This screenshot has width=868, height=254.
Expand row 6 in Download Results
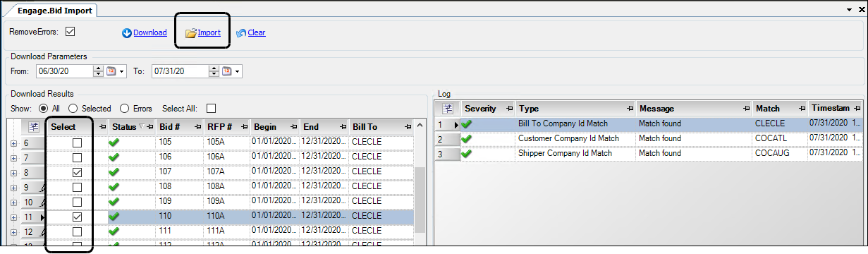13,143
